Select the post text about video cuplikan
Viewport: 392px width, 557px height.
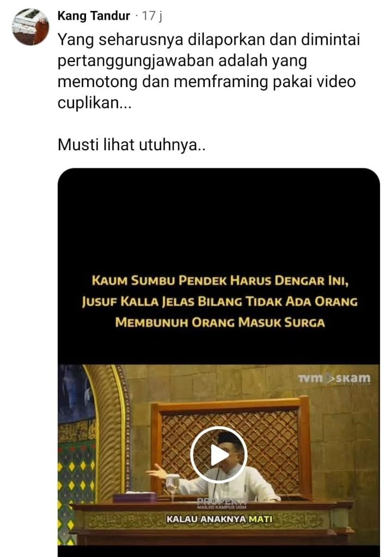tap(209, 71)
